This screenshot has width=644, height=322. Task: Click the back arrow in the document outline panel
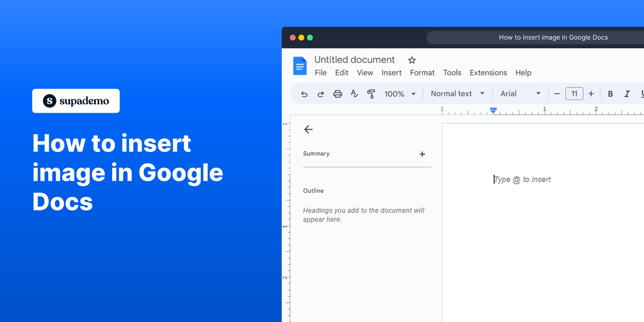pyautogui.click(x=309, y=129)
